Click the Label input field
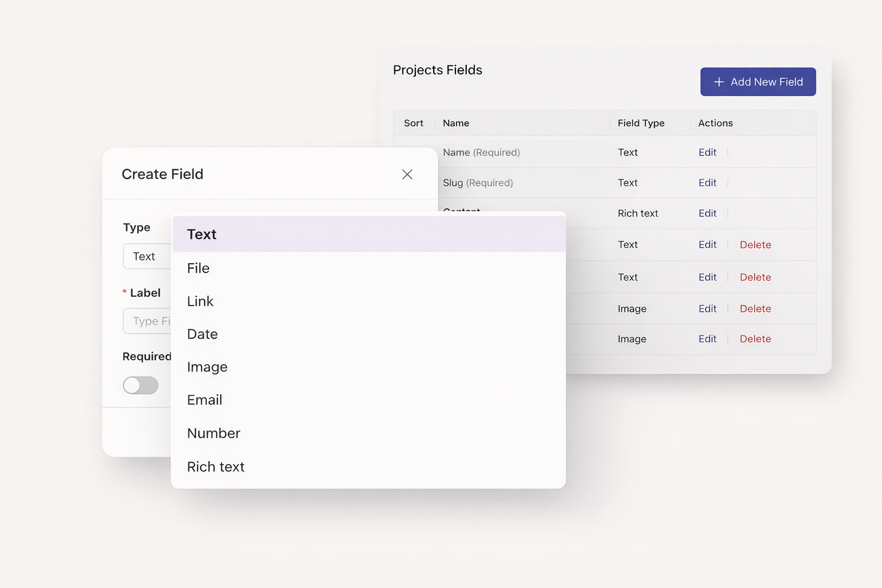Screen dimensions: 882x588 [x=148, y=322]
